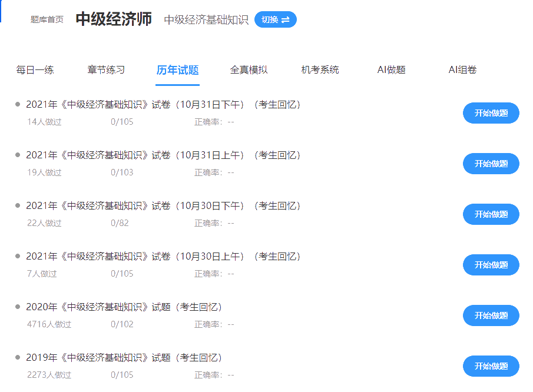
Task: Select the 历年试题 tab
Action: 177,69
